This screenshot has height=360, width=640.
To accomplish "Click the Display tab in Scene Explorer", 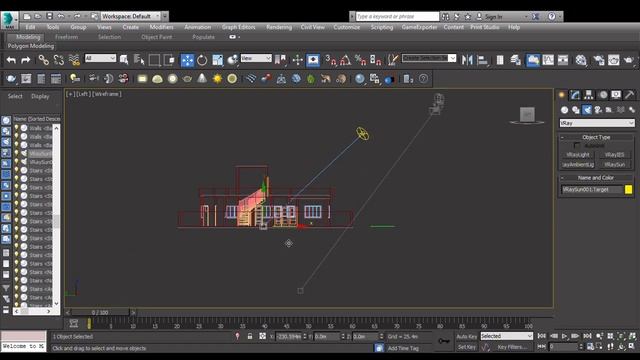I will tap(40, 96).
